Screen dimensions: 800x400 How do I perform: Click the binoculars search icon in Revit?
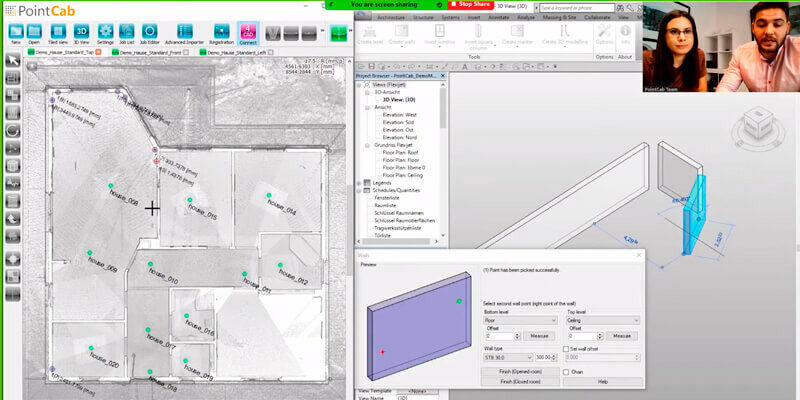[x=620, y=8]
